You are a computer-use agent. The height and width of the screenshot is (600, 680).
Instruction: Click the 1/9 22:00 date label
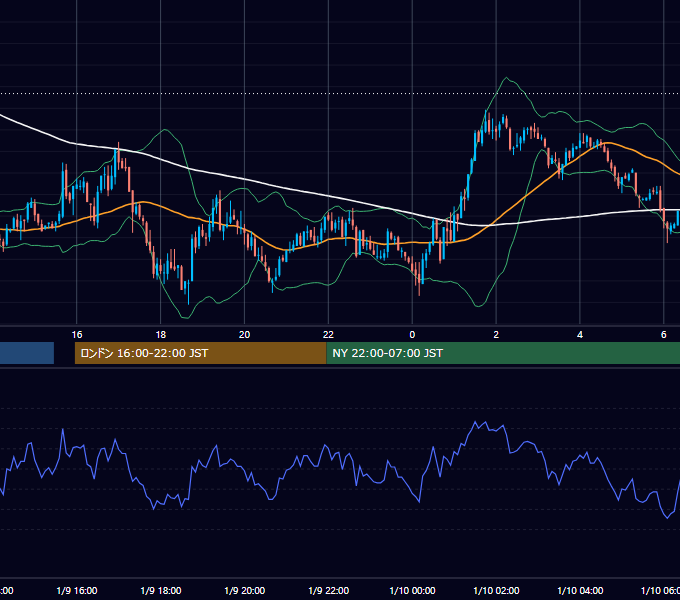(329, 590)
